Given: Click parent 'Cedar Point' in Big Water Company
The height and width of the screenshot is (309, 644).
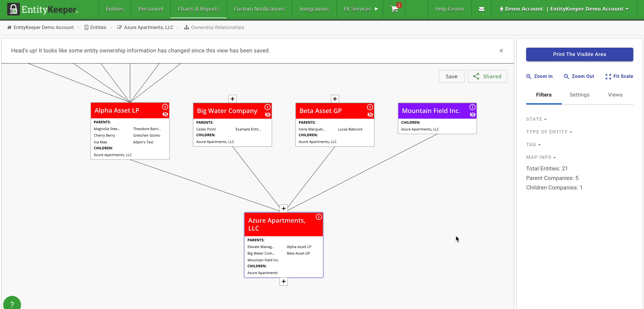Looking at the screenshot, I should pyautogui.click(x=206, y=129).
